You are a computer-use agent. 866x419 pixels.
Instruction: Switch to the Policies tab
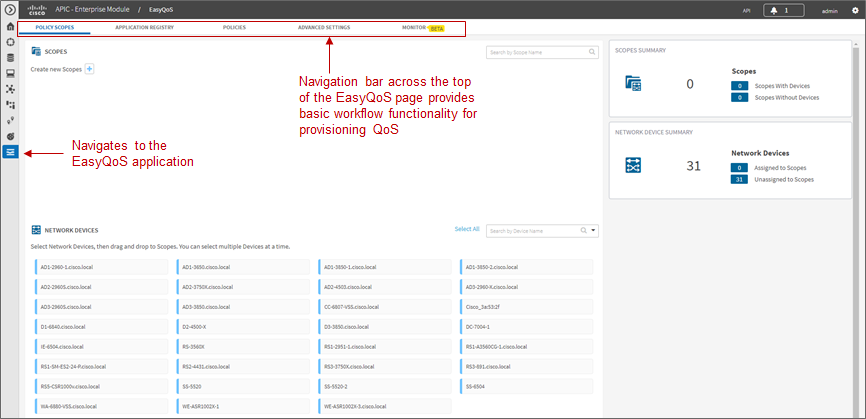tap(234, 27)
